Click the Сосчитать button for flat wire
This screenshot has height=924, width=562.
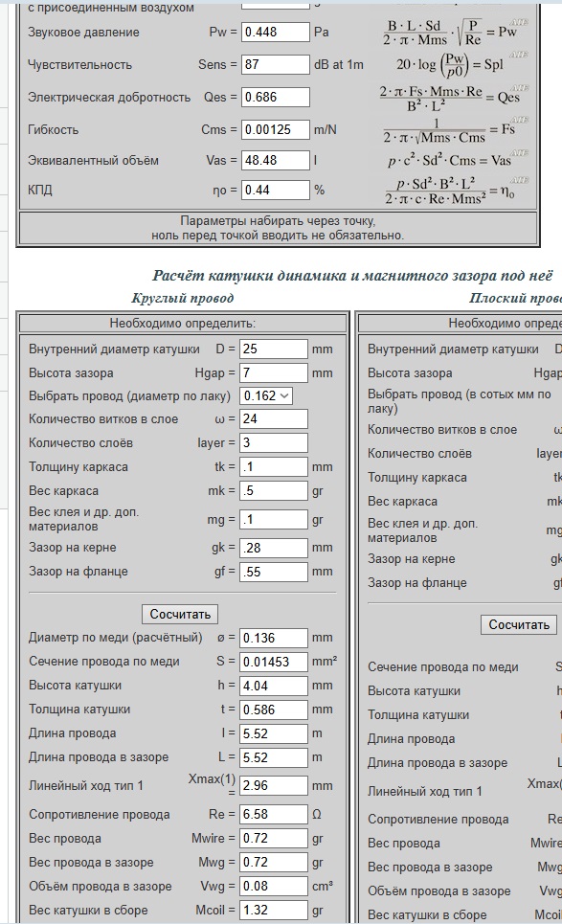click(519, 624)
